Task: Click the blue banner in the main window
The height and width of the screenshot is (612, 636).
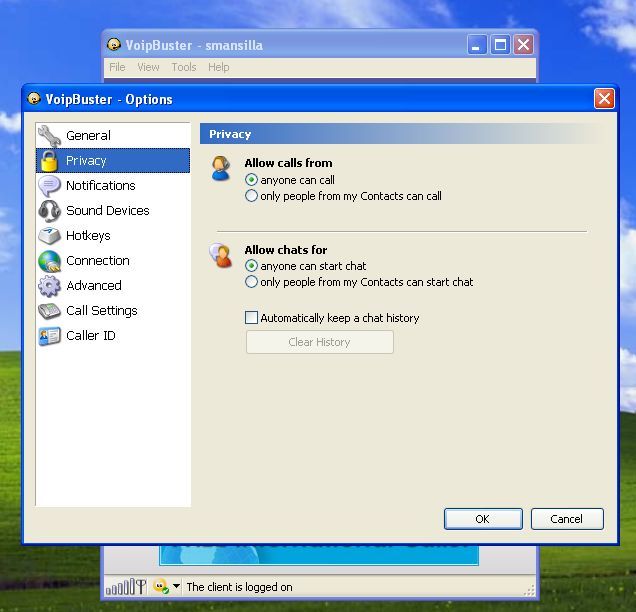Action: (319, 555)
